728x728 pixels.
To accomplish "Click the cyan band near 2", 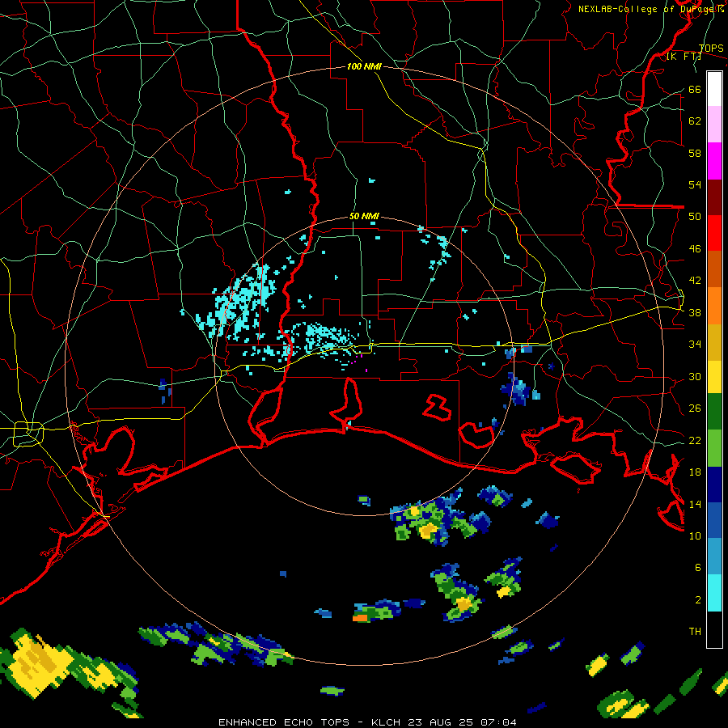I will click(x=714, y=593).
